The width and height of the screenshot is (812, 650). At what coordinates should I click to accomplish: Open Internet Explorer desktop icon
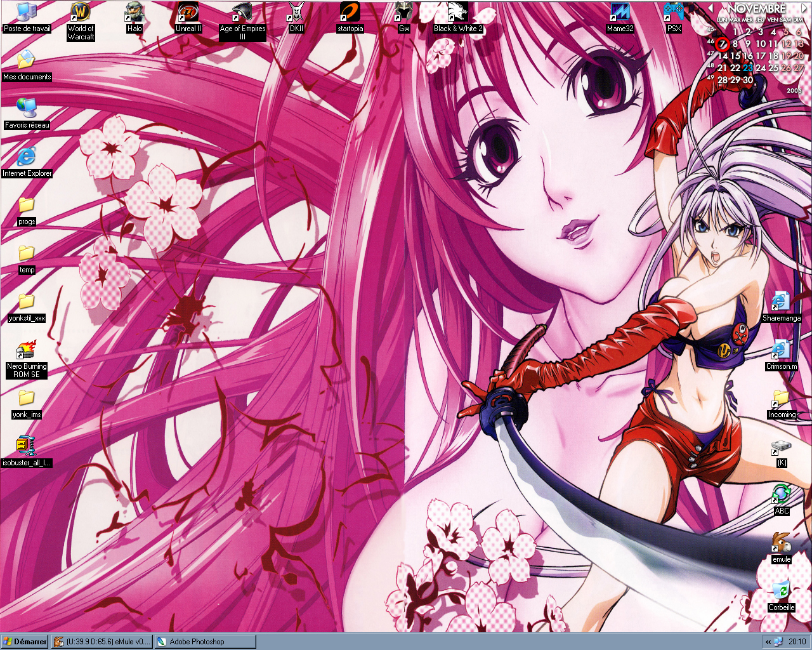click(x=27, y=162)
